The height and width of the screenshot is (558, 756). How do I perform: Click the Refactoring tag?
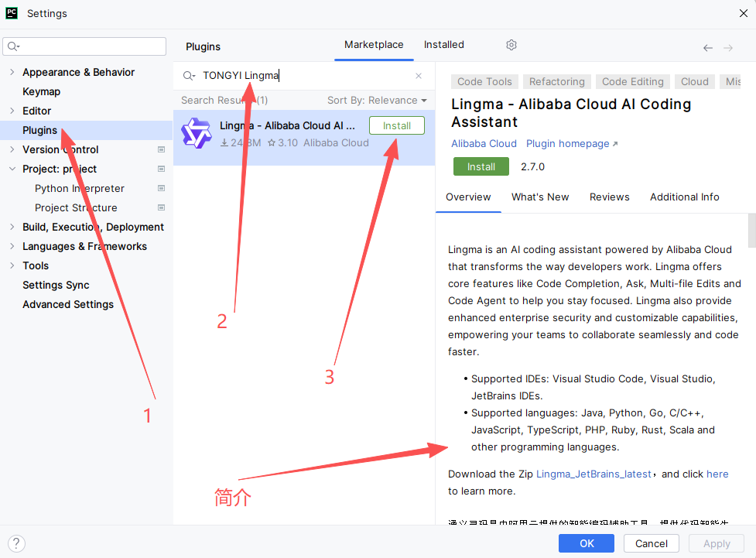coord(557,81)
